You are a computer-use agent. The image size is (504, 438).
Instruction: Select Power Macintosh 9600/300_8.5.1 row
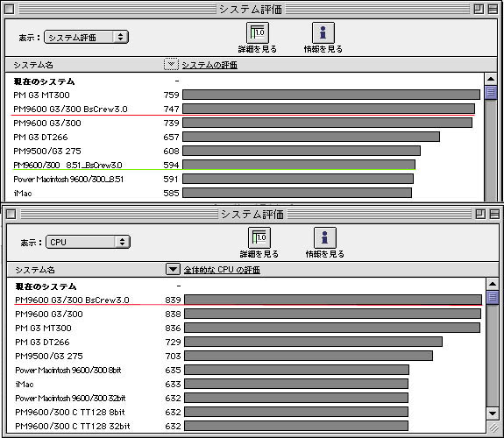coord(245,179)
